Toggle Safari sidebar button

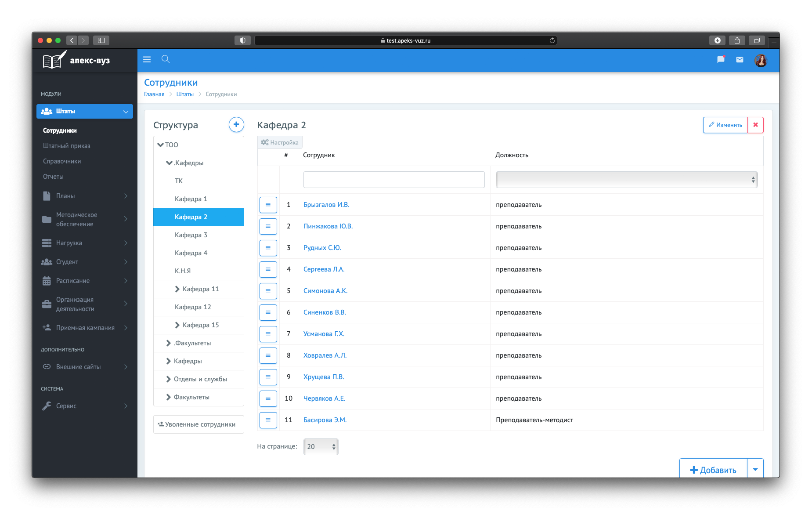point(101,40)
